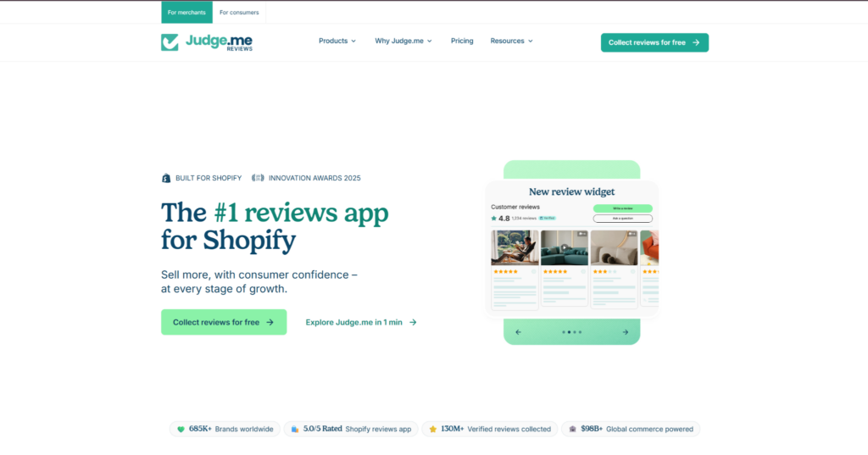Click the 5.0/5 Rated Shopify reviews app badge

pos(351,429)
